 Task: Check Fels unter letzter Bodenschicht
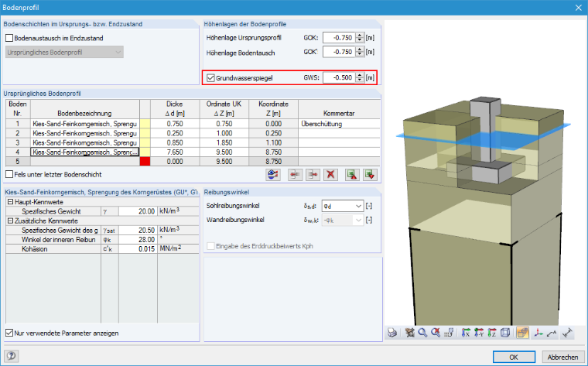click(x=9, y=174)
